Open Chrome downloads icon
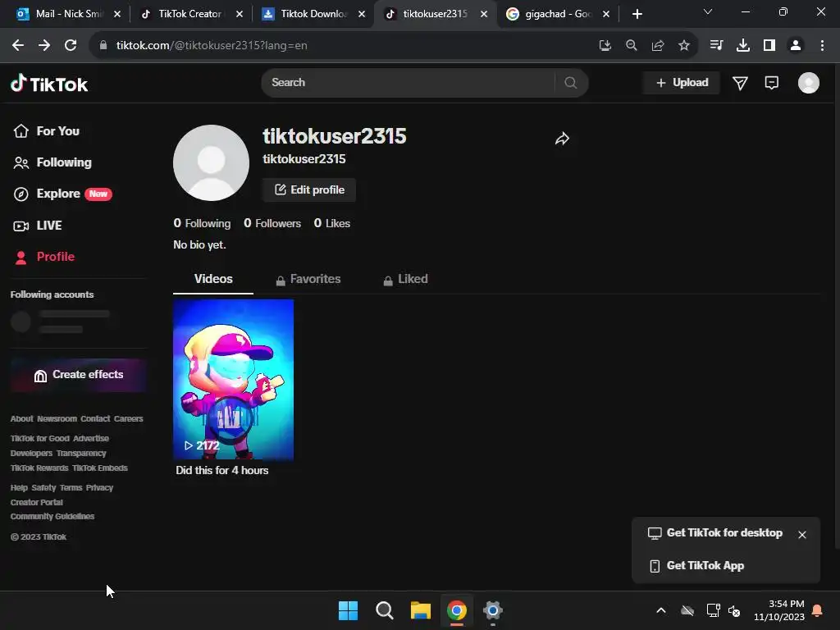The height and width of the screenshot is (630, 840). tap(743, 46)
